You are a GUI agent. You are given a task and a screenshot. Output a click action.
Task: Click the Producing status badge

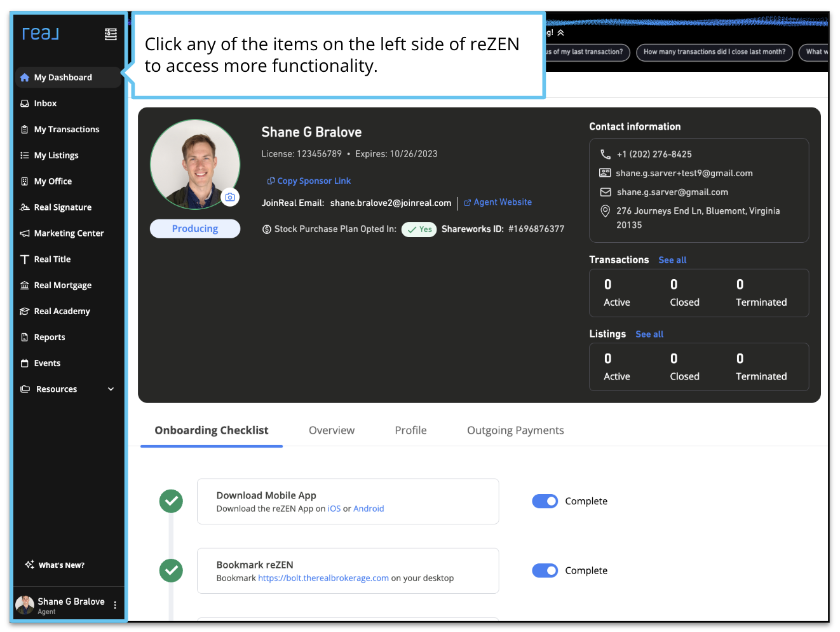coord(195,229)
